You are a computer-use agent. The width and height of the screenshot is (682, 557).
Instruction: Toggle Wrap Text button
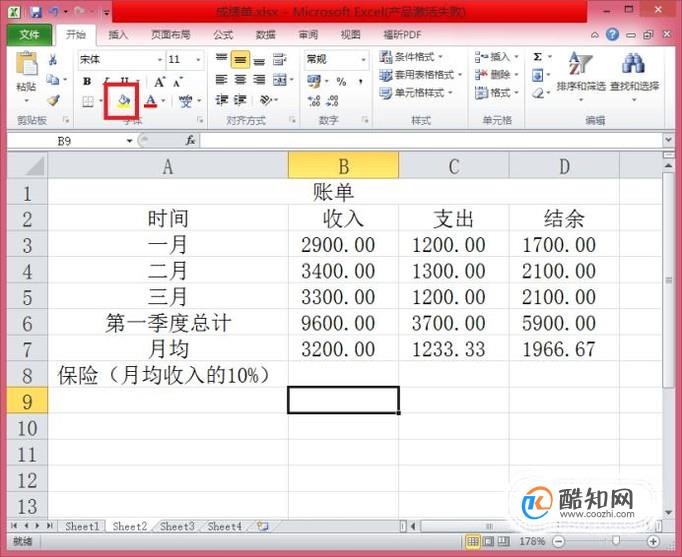coord(279,60)
